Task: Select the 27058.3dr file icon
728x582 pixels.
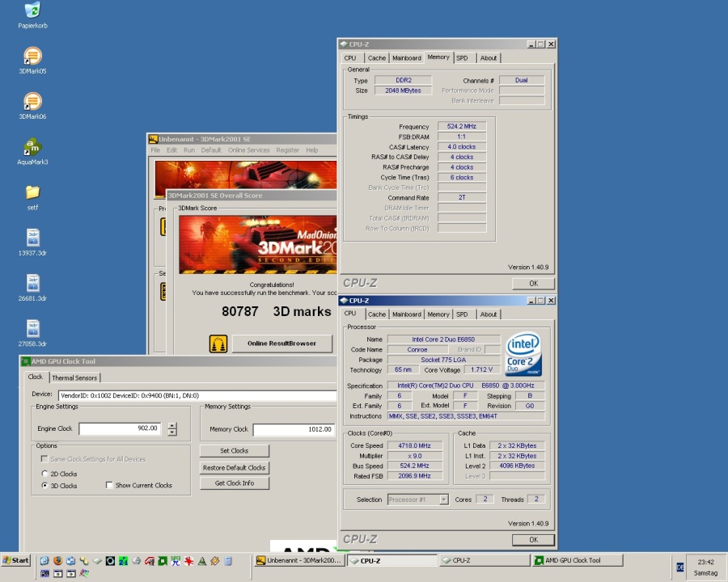Action: 33,328
